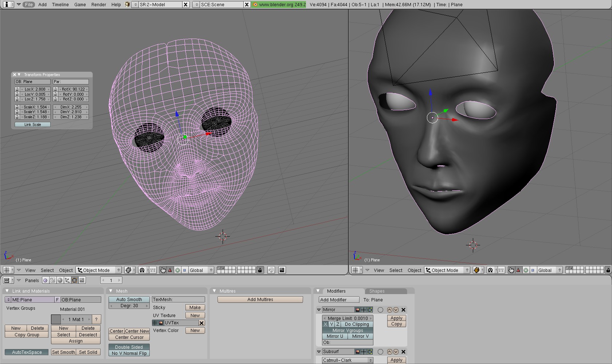Image resolution: width=612 pixels, height=364 pixels.
Task: Enable the rotate manipulator in left viewport
Action: coord(177,270)
